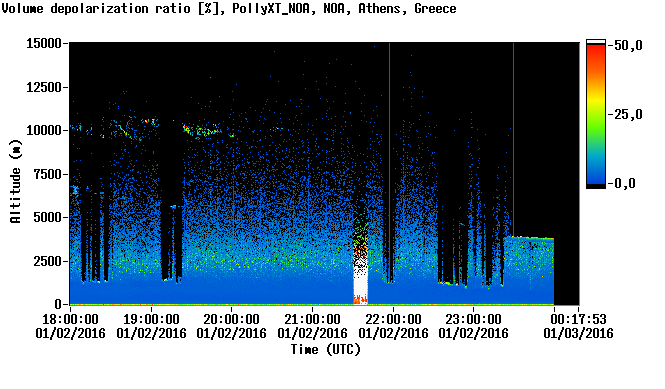The width and height of the screenshot is (665, 389).
Task: Click the 15000 altitude tick label
Action: [44, 43]
